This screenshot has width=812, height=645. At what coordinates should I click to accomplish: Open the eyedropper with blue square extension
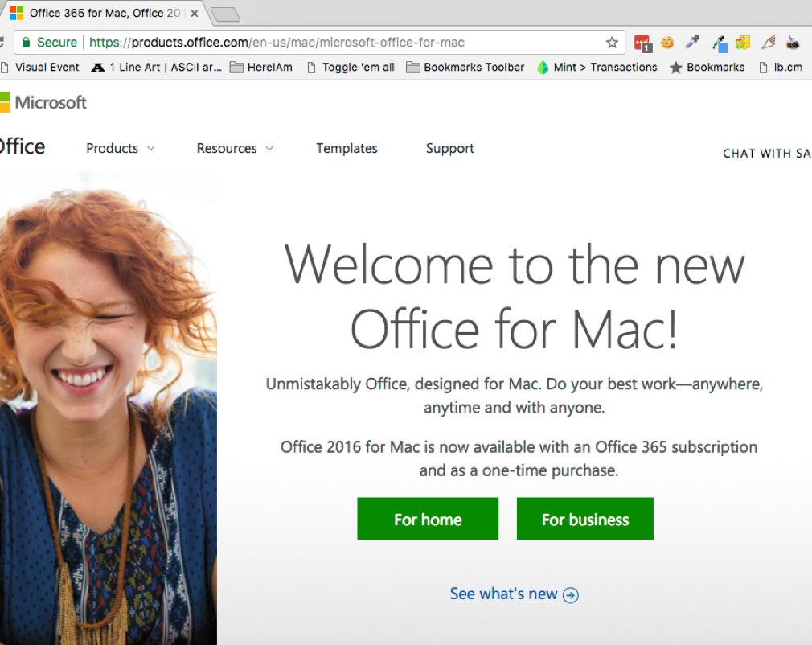coord(720,43)
